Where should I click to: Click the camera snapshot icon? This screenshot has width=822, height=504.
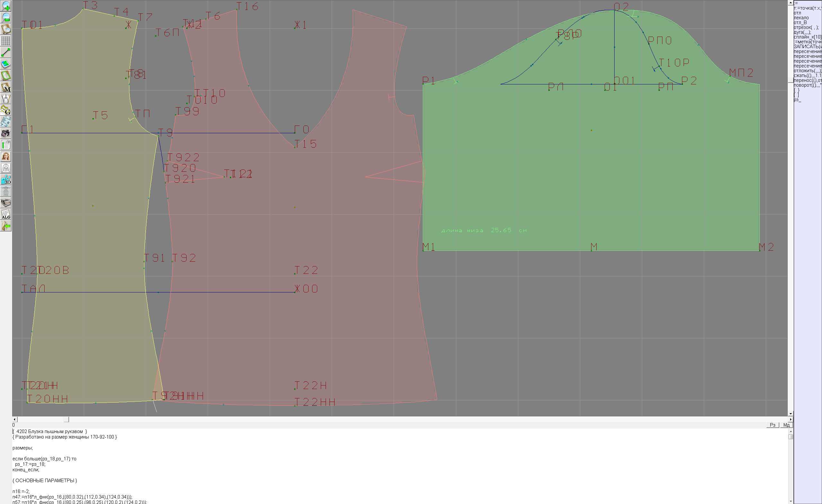(6, 134)
